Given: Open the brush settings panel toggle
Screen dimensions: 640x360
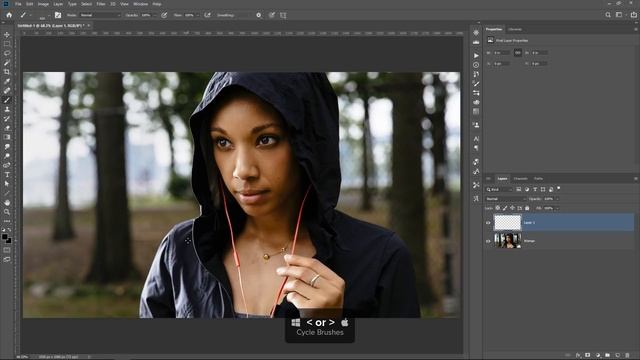Looking at the screenshot, I should 58,15.
